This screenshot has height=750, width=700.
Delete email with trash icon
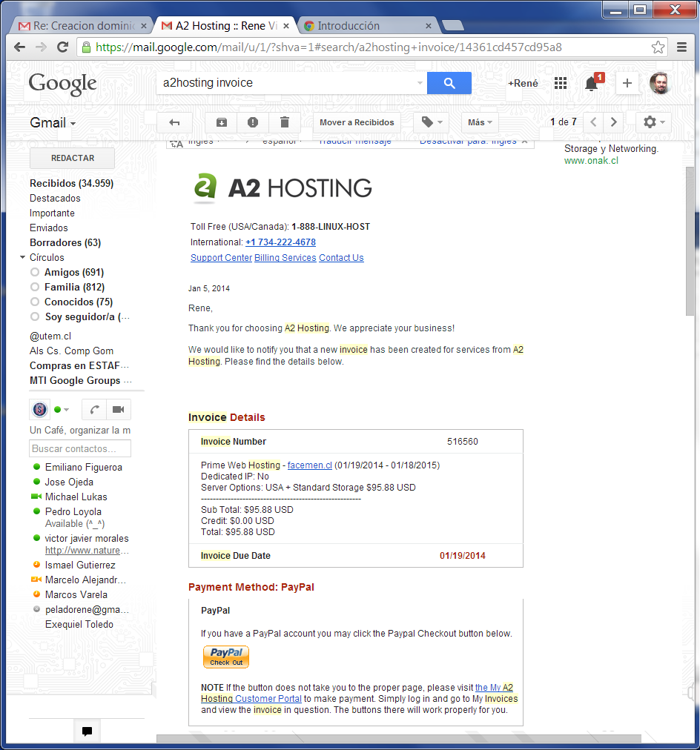285,122
